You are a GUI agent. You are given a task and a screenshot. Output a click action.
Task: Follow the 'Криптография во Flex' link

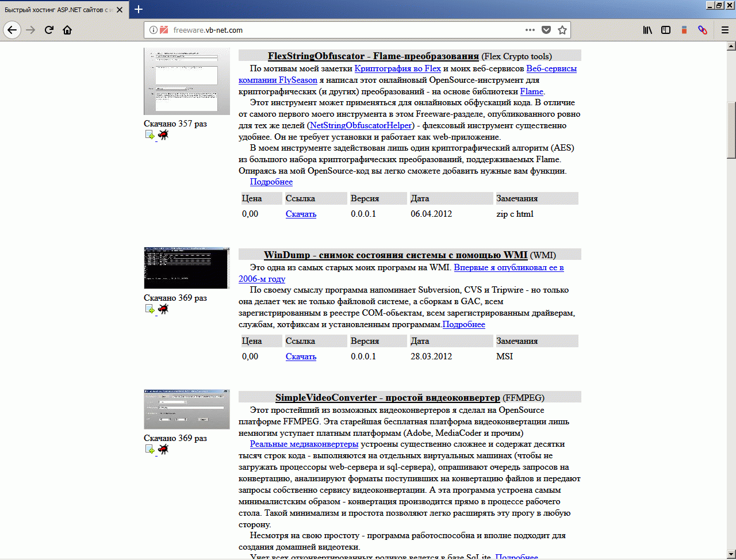[398, 68]
